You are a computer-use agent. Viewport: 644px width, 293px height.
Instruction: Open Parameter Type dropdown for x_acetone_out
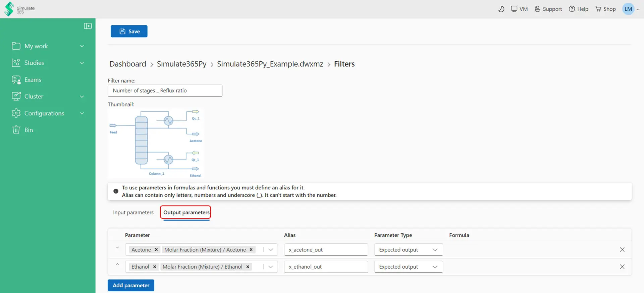tap(409, 250)
